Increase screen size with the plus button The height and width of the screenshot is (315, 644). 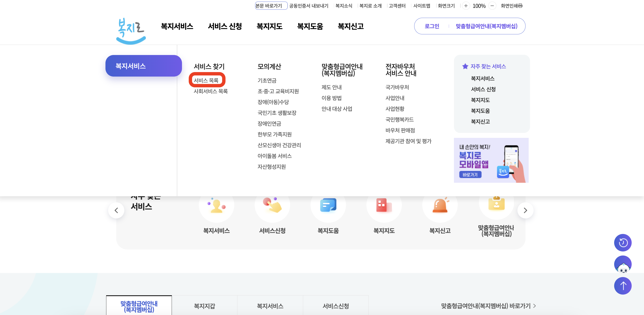tap(466, 6)
